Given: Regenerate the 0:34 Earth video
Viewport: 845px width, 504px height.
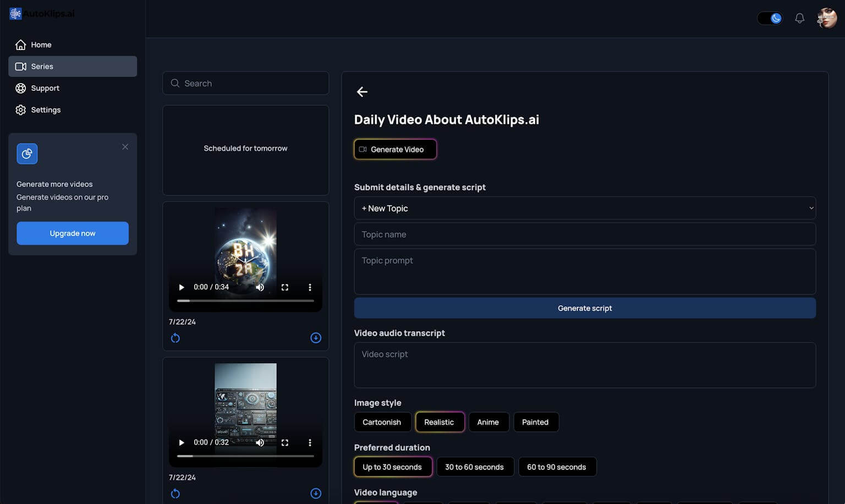Looking at the screenshot, I should 175,338.
